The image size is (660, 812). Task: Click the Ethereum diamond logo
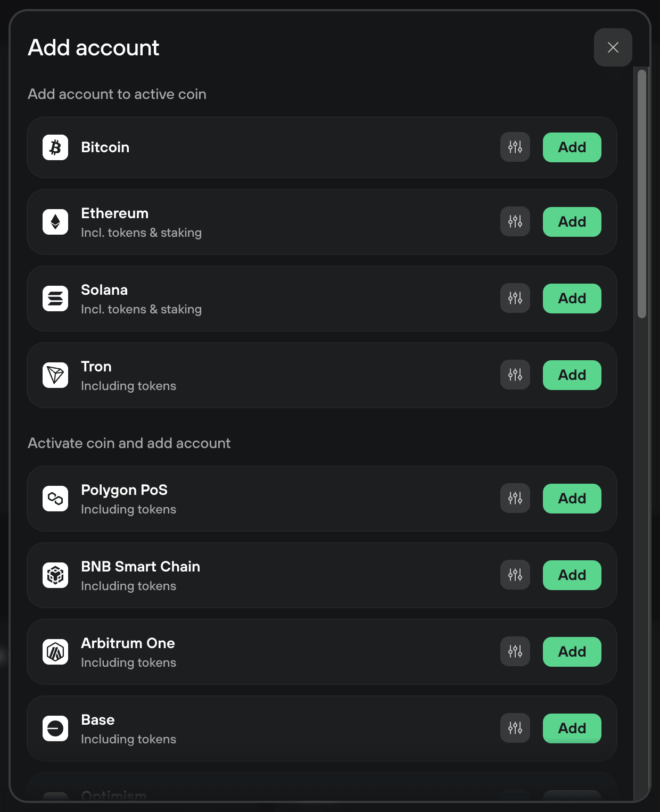click(x=55, y=222)
